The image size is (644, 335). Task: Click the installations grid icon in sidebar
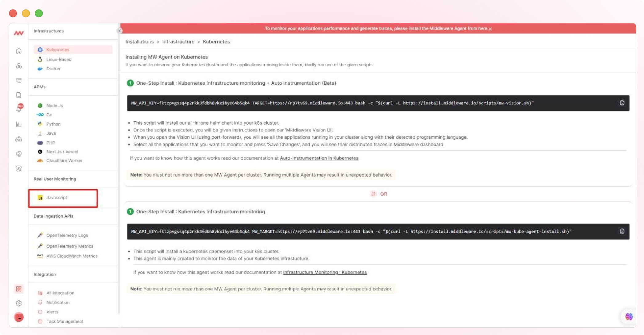(x=19, y=289)
